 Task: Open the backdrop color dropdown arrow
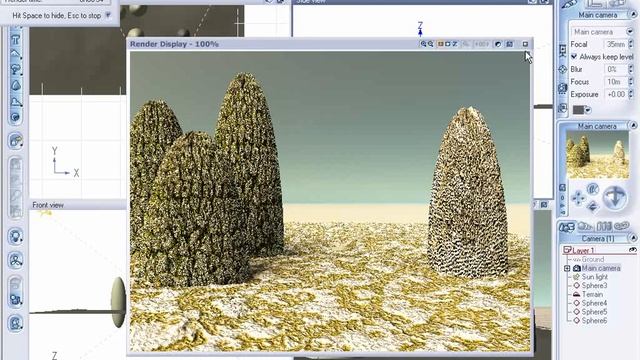[588, 110]
